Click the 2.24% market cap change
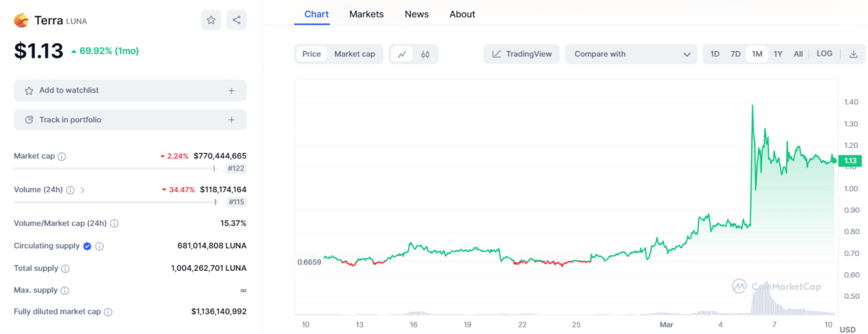Viewport: 868px width, 334px height. (174, 156)
